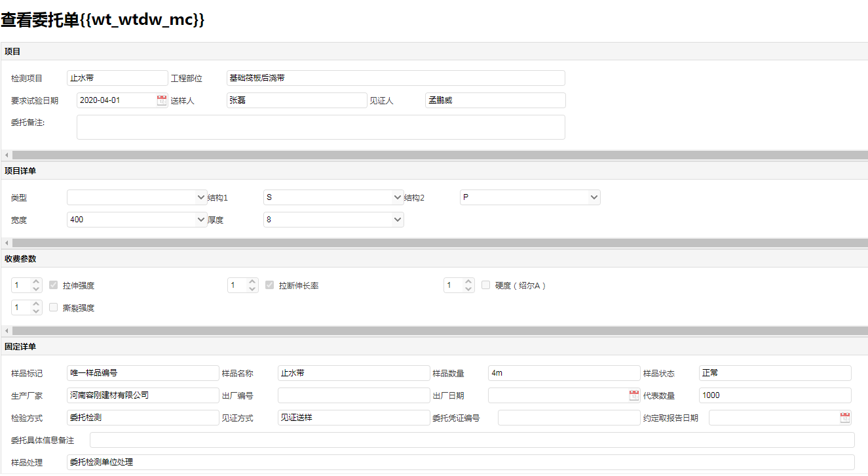
Task: Click the 见证方式 field with 见证送样
Action: (x=354, y=418)
